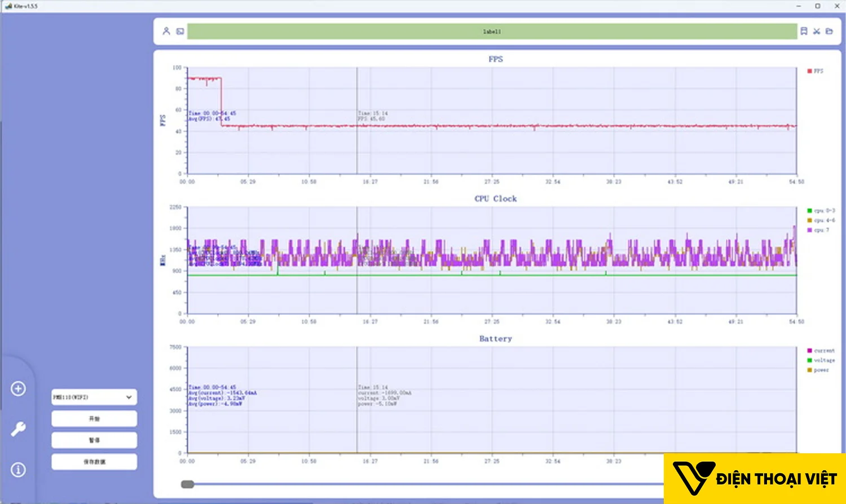Image resolution: width=846 pixels, height=504 pixels.
Task: Open the folder icon at top right
Action: [829, 31]
